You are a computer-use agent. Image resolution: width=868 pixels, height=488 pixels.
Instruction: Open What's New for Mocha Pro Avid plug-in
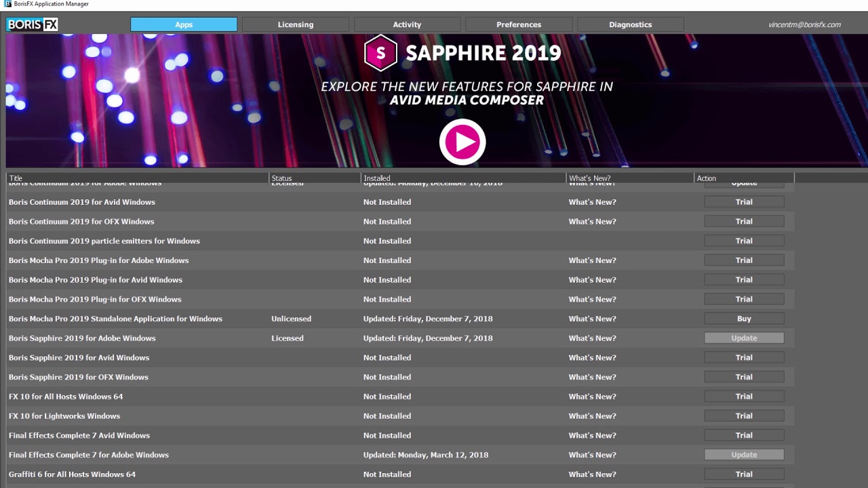pyautogui.click(x=592, y=280)
